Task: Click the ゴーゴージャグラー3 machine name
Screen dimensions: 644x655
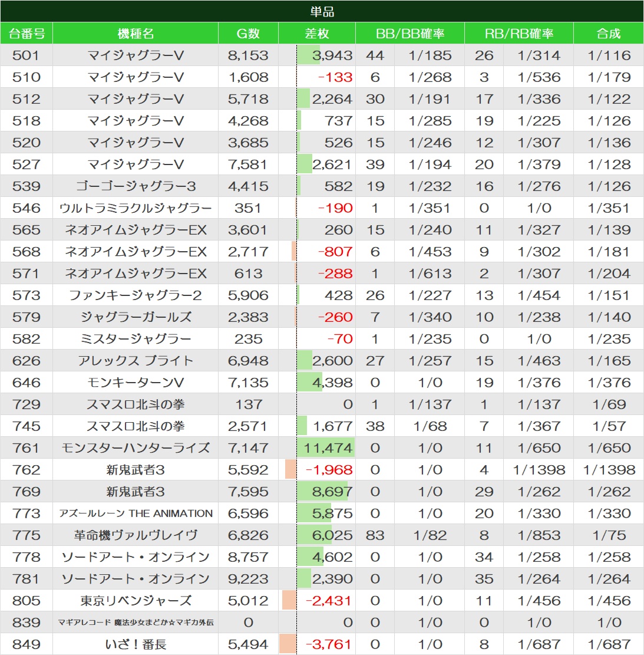Action: tap(136, 186)
